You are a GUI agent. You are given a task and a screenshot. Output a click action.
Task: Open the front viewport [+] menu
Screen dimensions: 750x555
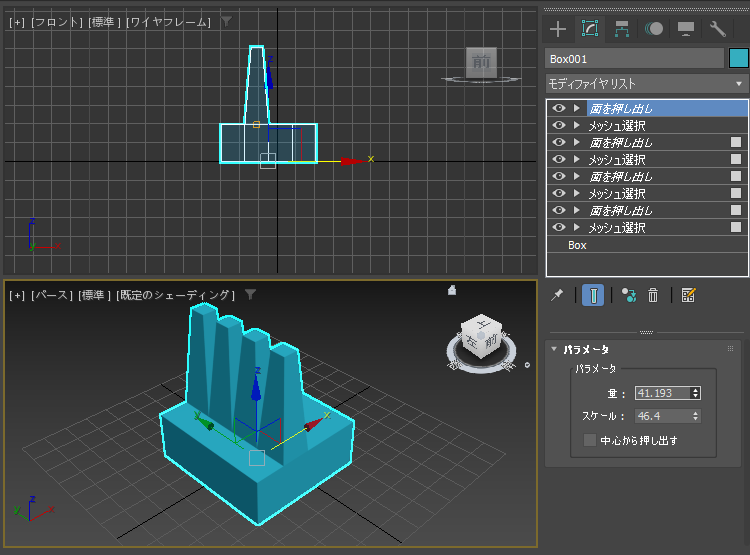[x=17, y=22]
